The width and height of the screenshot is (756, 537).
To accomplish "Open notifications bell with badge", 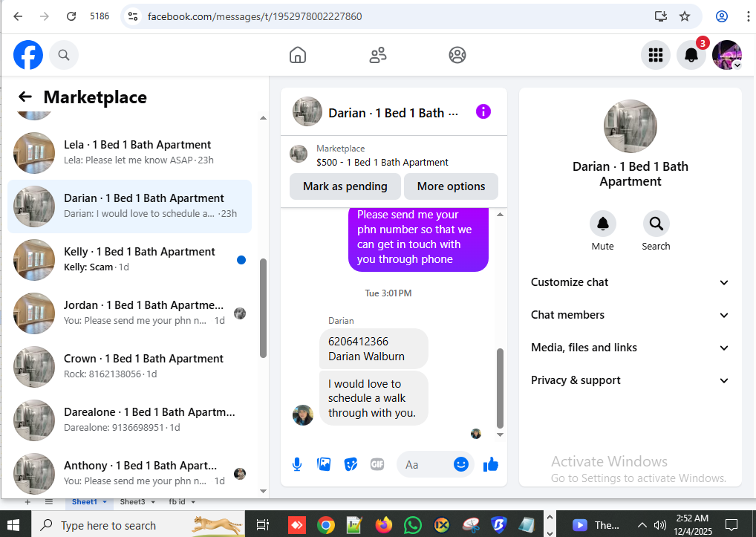I will pos(691,55).
